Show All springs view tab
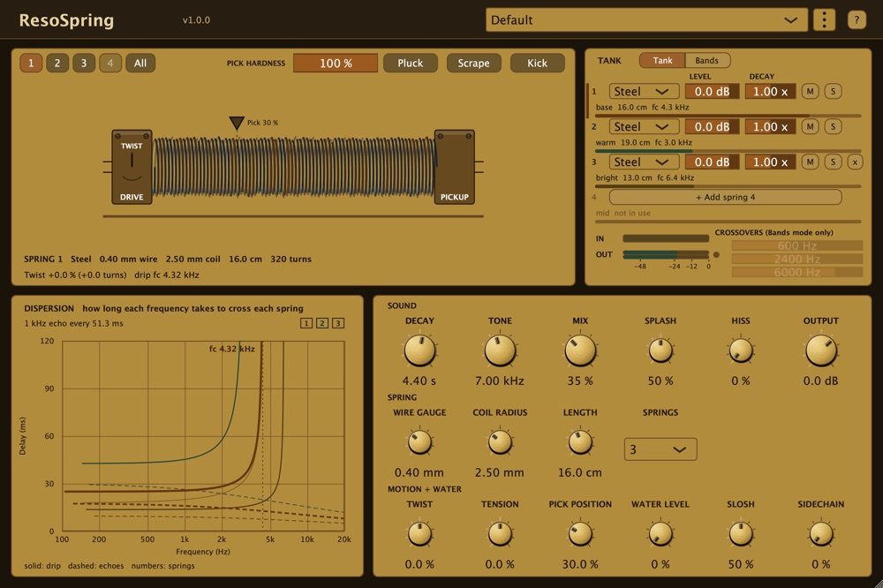Viewport: 883px width, 588px height. [x=140, y=63]
